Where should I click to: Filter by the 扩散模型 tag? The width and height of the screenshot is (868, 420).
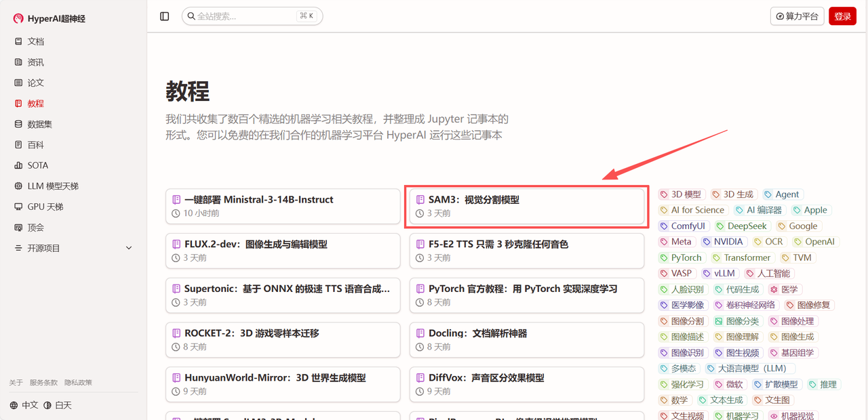(776, 384)
